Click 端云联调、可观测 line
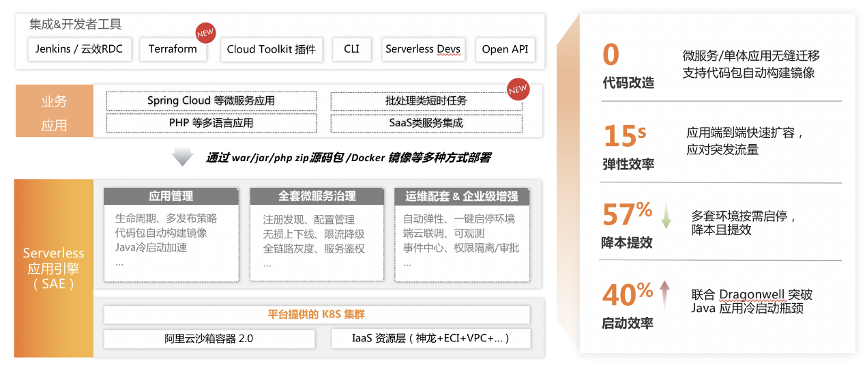 [x=443, y=233]
